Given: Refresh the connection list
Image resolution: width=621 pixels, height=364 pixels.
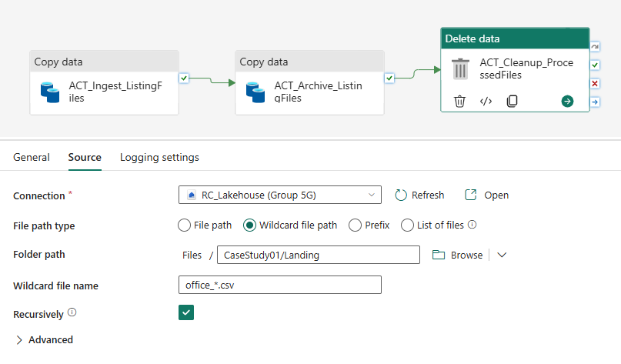Looking at the screenshot, I should [x=420, y=195].
